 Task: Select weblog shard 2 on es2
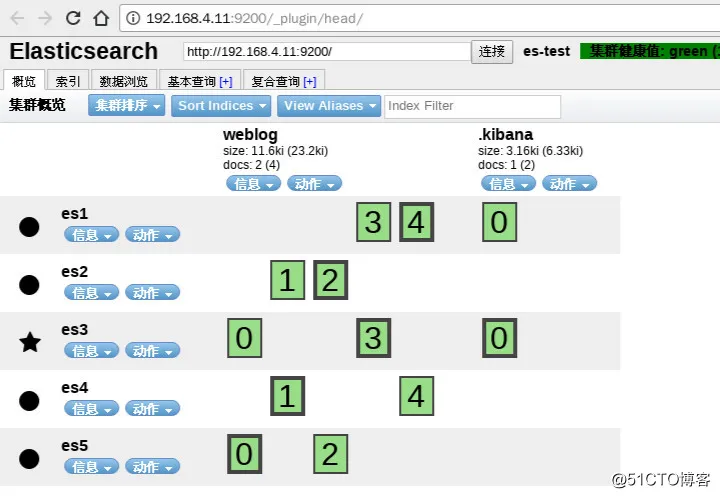click(331, 280)
